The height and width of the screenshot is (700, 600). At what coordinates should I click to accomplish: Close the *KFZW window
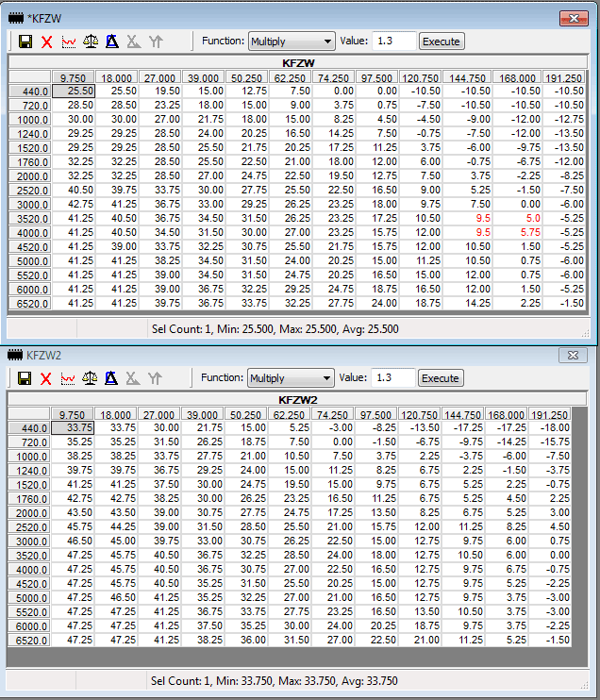(x=574, y=18)
